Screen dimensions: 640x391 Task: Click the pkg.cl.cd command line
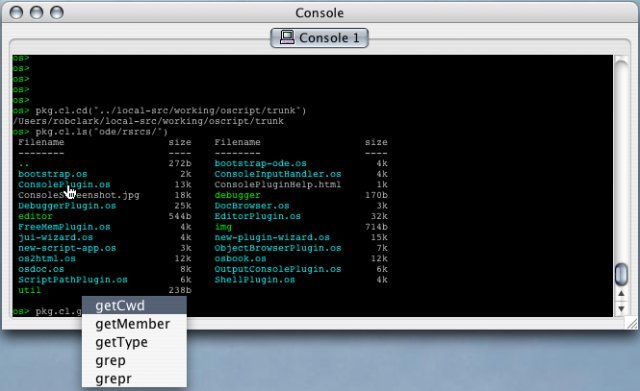point(171,111)
